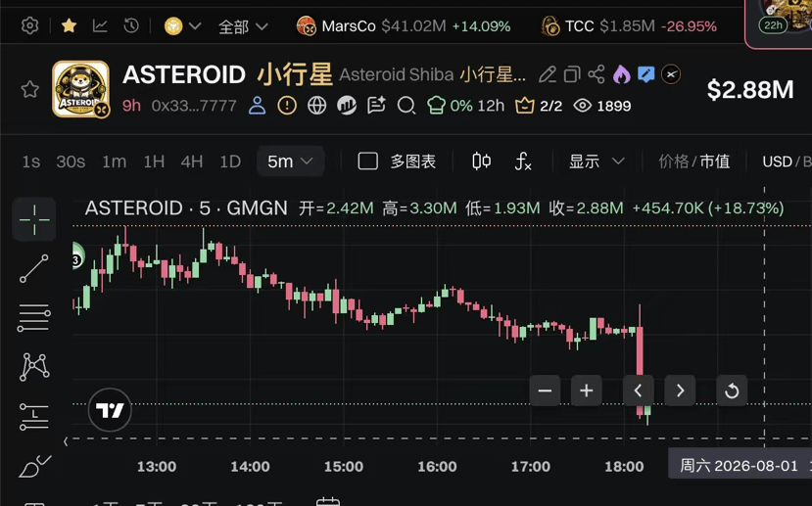Open the fx indicators icon
The height and width of the screenshot is (506, 812).
coord(523,161)
